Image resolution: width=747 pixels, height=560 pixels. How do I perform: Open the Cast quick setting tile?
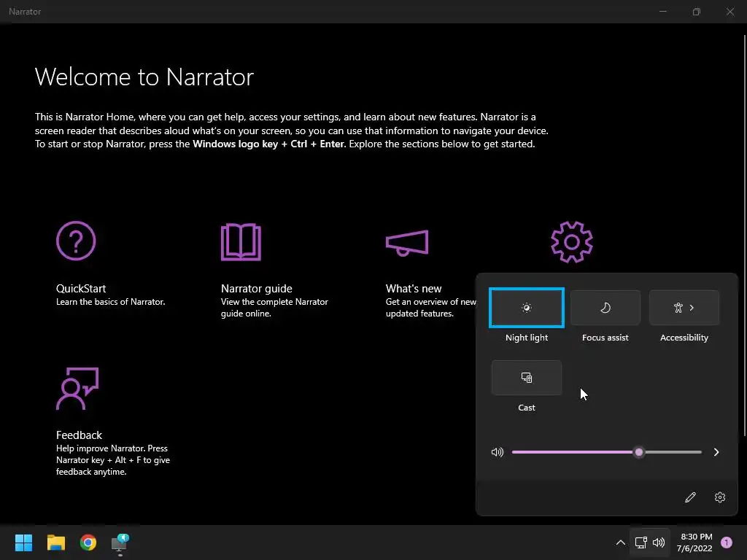pyautogui.click(x=527, y=378)
